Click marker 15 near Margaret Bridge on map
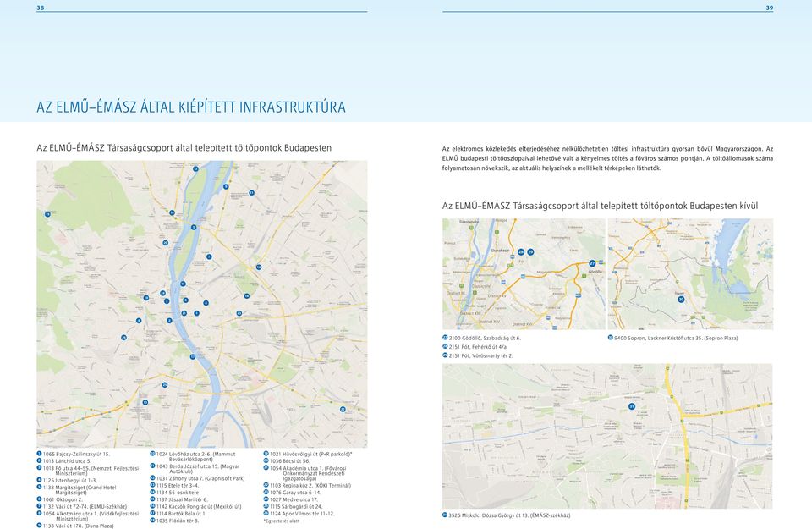Screen dimensions: 812x529 [x=183, y=284]
